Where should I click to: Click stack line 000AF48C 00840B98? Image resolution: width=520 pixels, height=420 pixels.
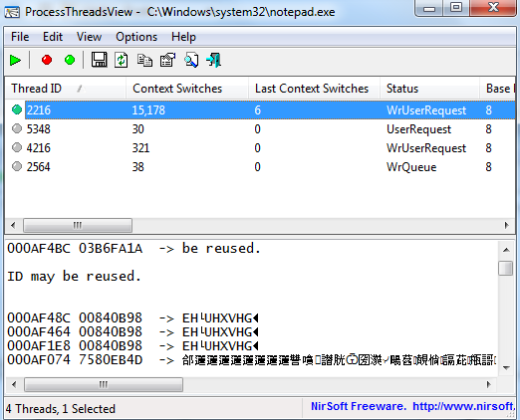(x=132, y=317)
